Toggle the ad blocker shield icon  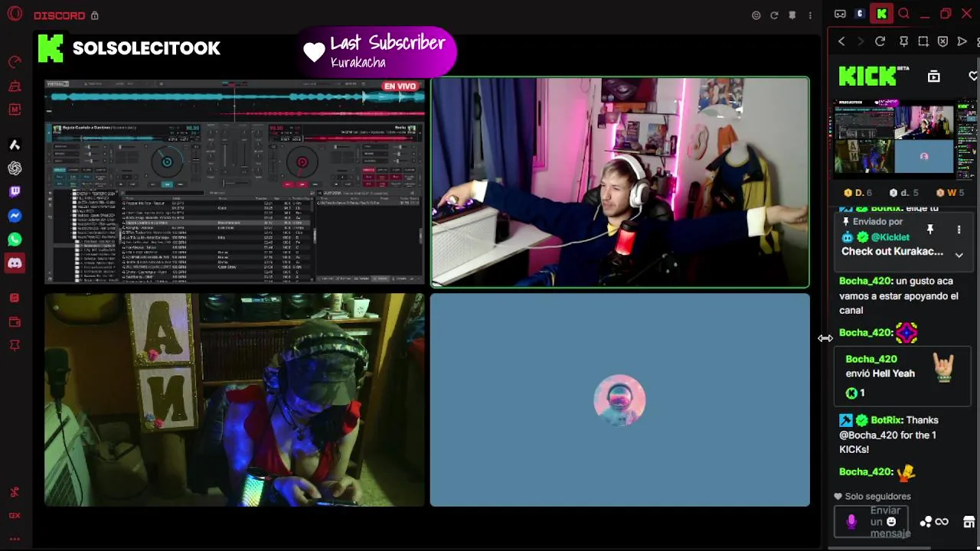coord(942,41)
